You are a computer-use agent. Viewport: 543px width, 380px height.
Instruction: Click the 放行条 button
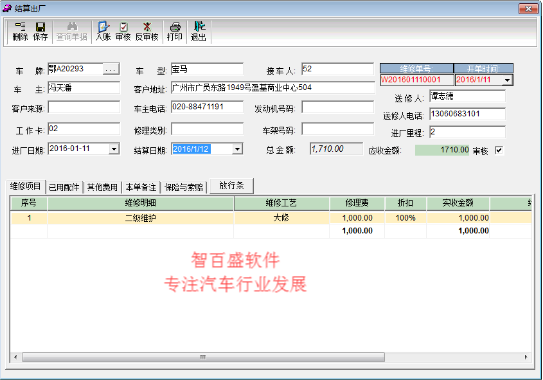232,186
